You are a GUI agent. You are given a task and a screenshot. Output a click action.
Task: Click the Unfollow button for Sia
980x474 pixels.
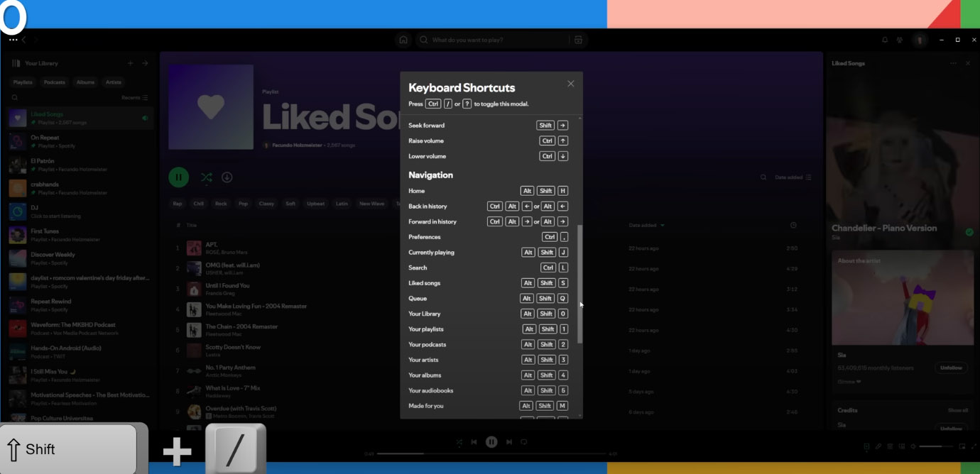[x=951, y=368]
